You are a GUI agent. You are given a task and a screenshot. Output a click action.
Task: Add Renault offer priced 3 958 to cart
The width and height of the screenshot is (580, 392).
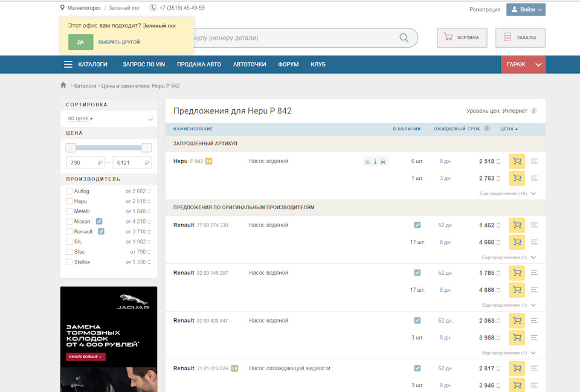[517, 338]
